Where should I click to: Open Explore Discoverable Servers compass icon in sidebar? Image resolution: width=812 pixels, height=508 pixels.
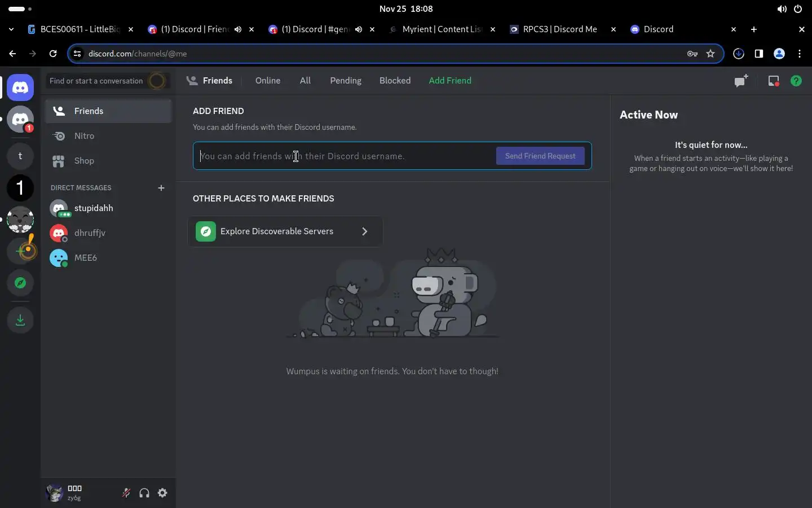pos(20,283)
